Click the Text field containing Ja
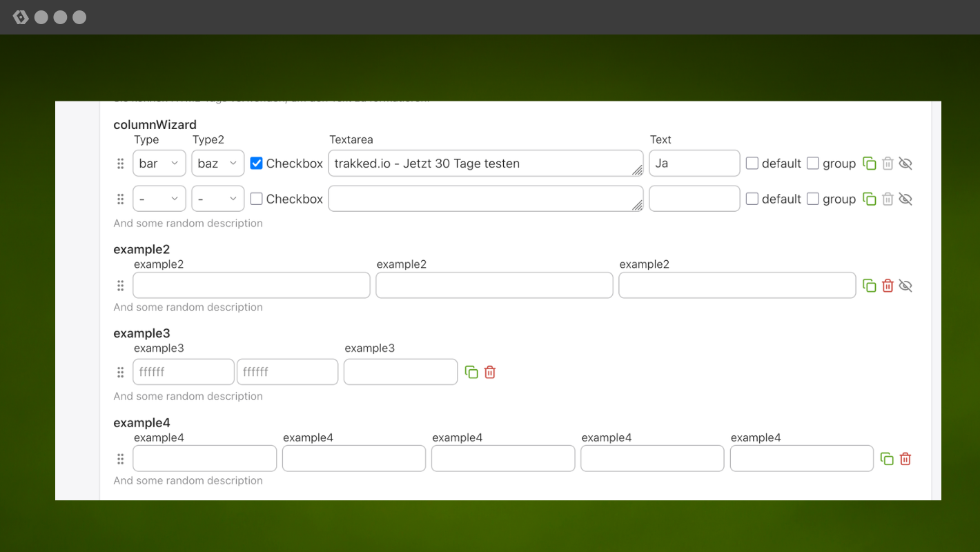Viewport: 980px width, 552px height. pos(694,164)
